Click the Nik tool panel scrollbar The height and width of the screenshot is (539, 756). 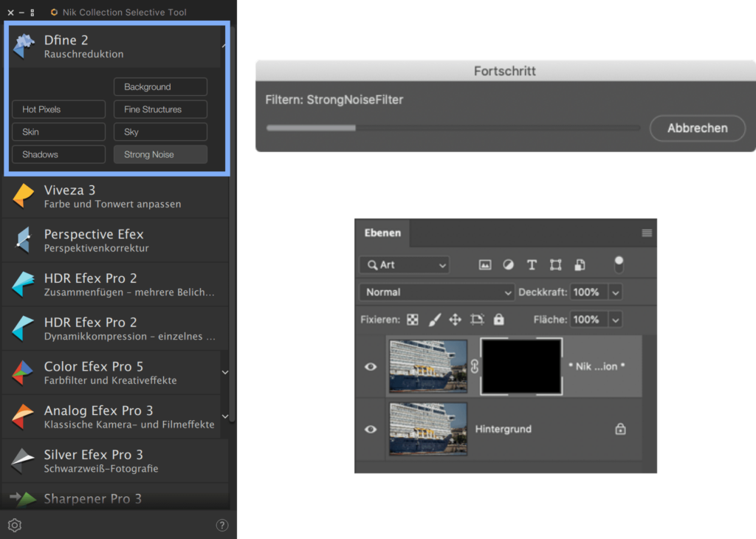tap(232, 224)
